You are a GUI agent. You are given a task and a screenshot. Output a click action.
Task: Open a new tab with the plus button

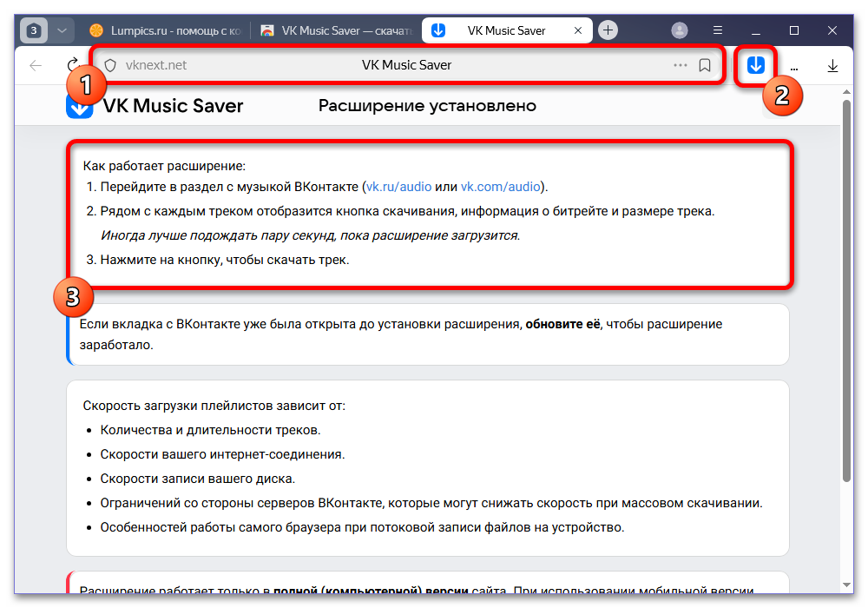tap(608, 30)
